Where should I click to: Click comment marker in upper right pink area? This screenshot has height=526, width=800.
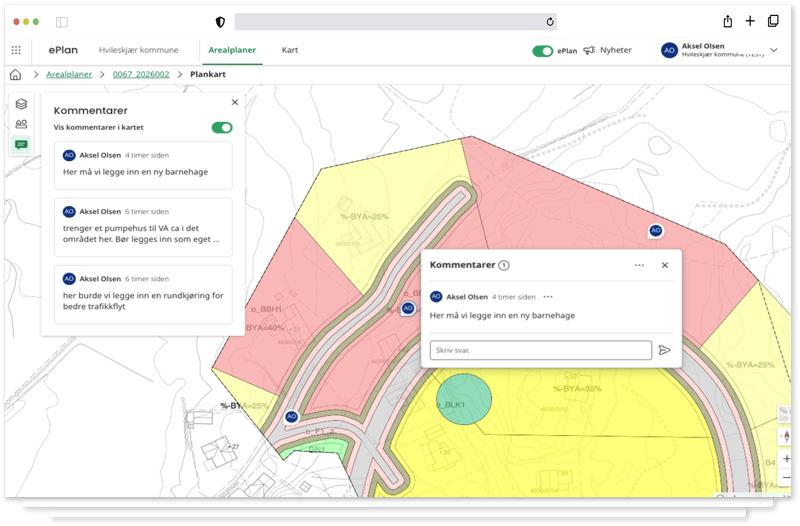coord(656,231)
